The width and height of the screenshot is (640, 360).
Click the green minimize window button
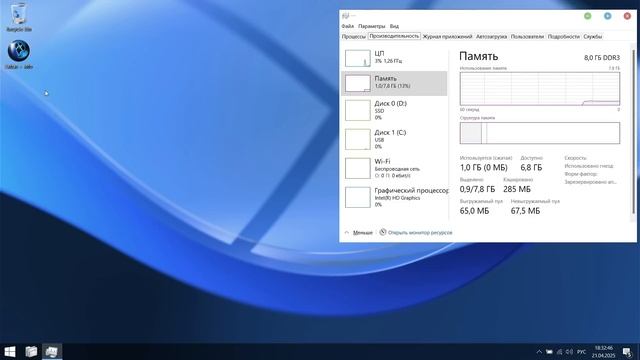(588, 16)
